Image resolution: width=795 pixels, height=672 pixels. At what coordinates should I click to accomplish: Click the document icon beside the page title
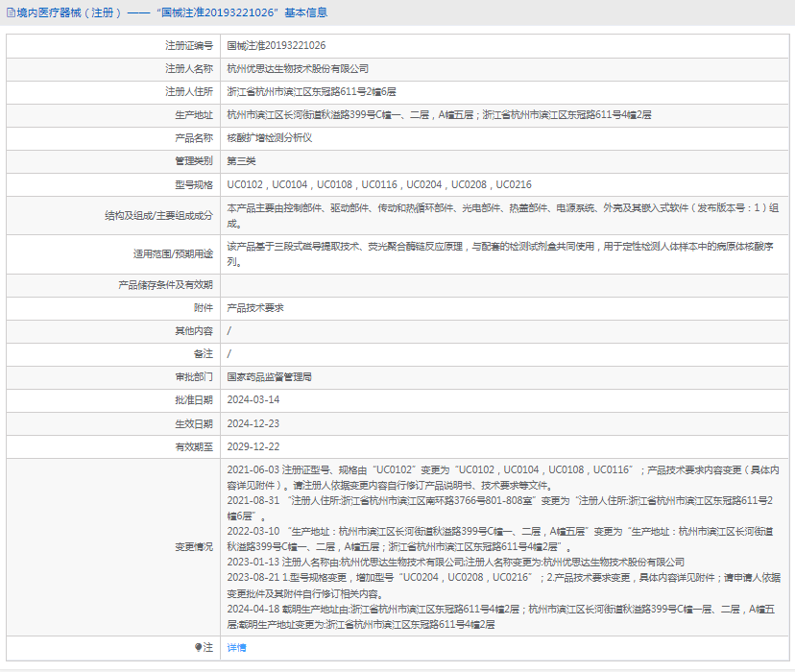[11, 13]
